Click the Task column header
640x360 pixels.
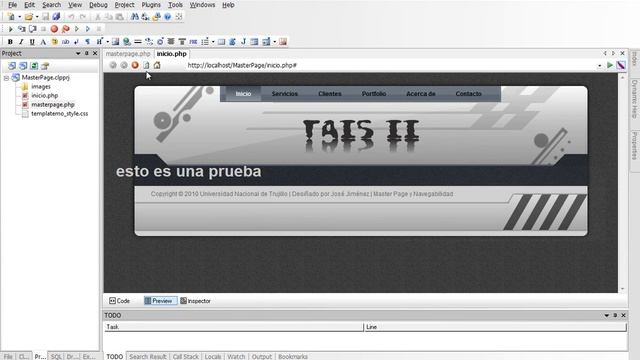(x=233, y=327)
